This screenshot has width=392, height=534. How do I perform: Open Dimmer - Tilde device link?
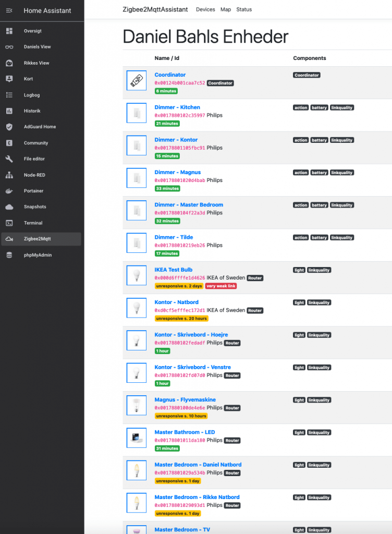point(174,237)
